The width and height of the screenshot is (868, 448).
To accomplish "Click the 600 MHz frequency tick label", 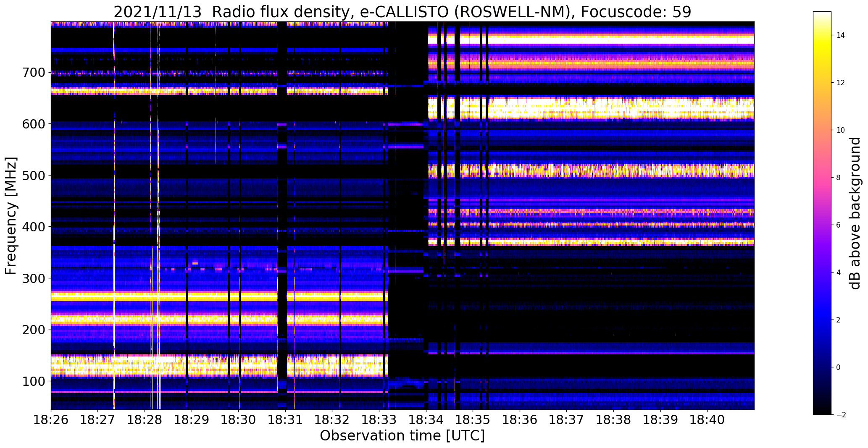I will (33, 124).
